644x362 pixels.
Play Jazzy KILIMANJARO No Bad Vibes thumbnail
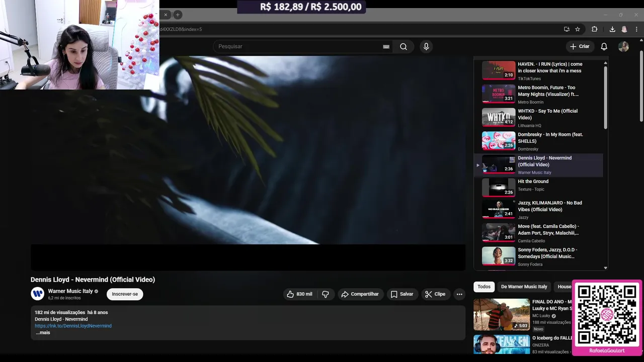tap(499, 209)
